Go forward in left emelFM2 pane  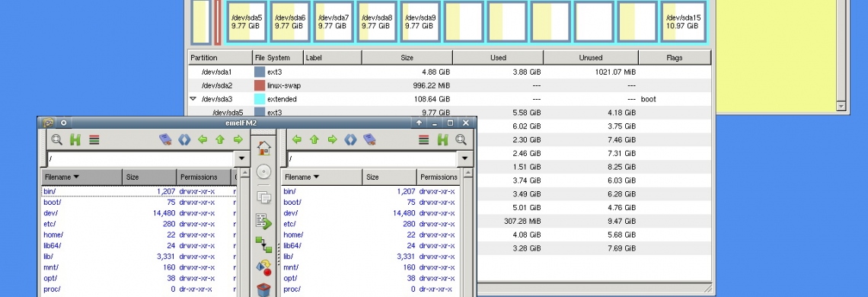238,139
